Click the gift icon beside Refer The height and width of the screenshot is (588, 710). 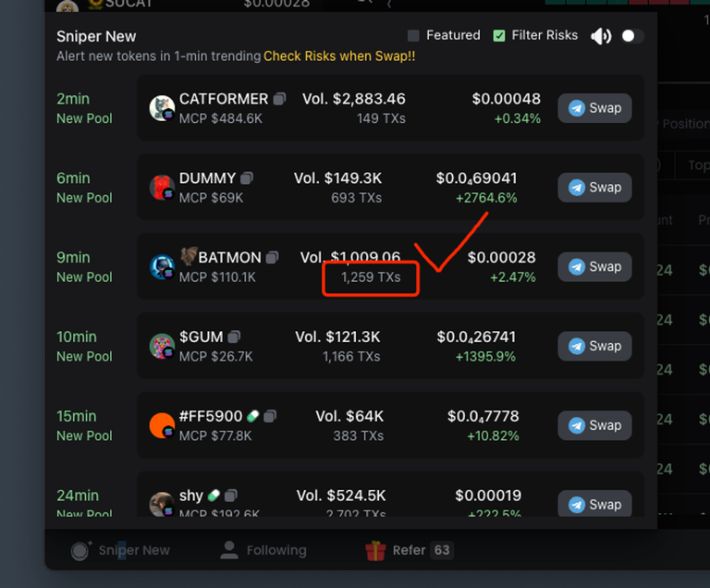375,551
